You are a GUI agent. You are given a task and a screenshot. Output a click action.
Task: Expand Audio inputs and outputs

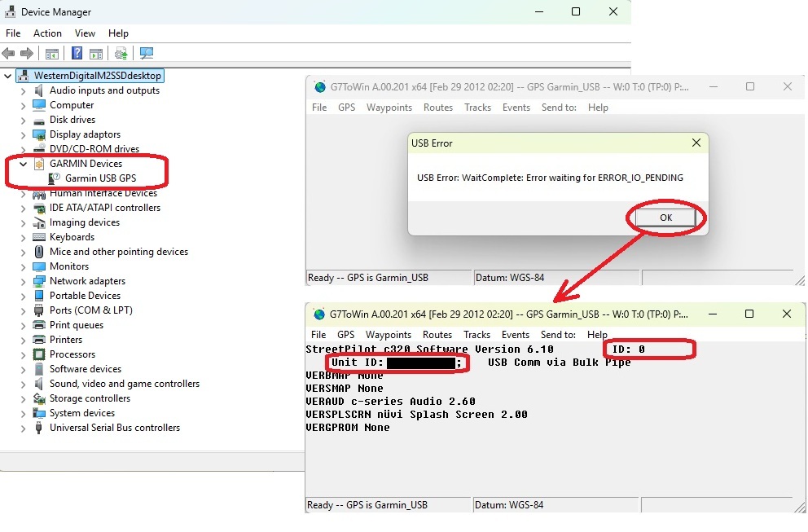(23, 90)
